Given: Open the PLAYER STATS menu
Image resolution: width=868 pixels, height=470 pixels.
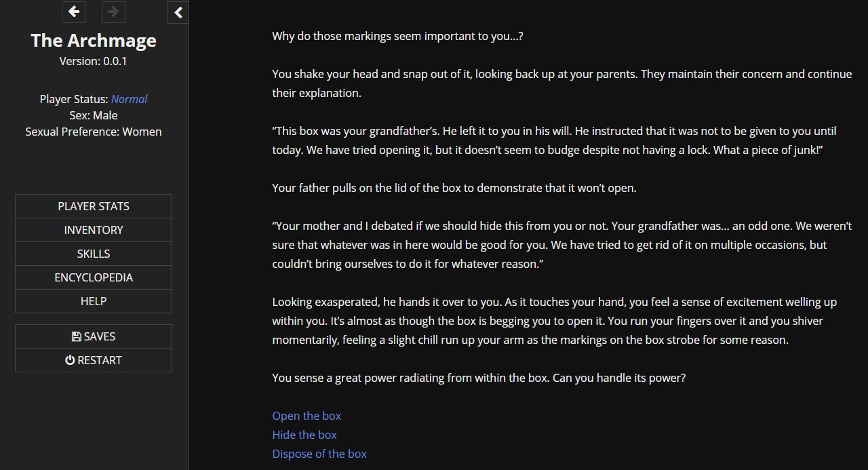Looking at the screenshot, I should coord(94,206).
